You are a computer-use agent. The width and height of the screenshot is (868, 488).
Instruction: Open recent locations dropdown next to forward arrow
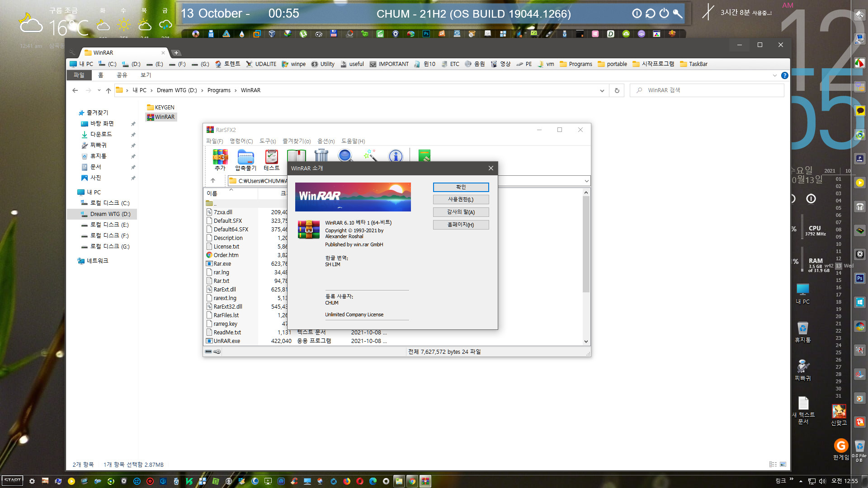point(99,90)
